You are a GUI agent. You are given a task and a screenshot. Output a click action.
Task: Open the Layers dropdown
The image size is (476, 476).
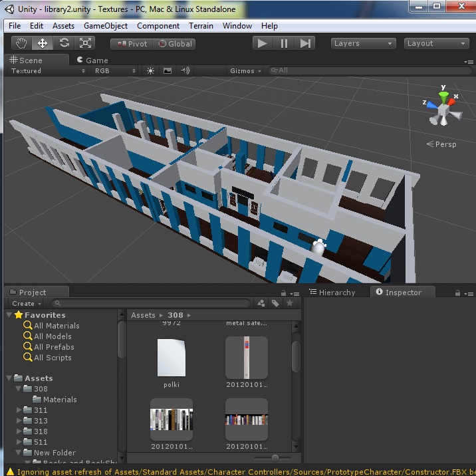point(363,43)
